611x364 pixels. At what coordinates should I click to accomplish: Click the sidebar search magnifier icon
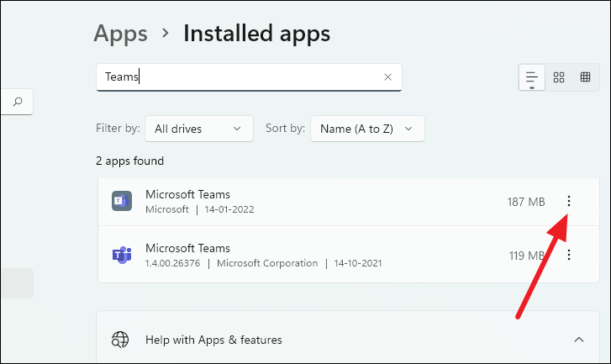(x=18, y=102)
